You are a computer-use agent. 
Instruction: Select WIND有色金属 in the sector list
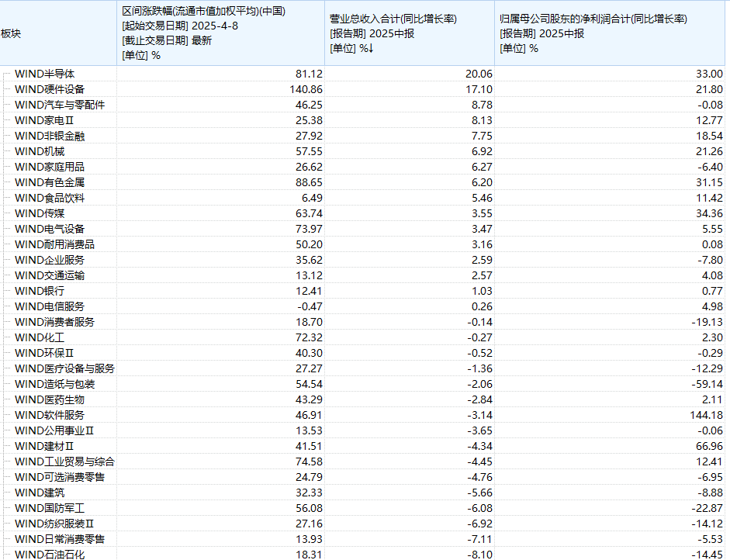click(x=50, y=182)
